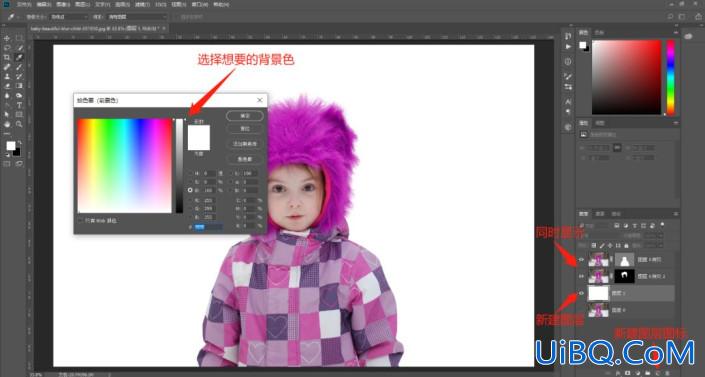Open the eyedropper tool preset picker

(13, 17)
